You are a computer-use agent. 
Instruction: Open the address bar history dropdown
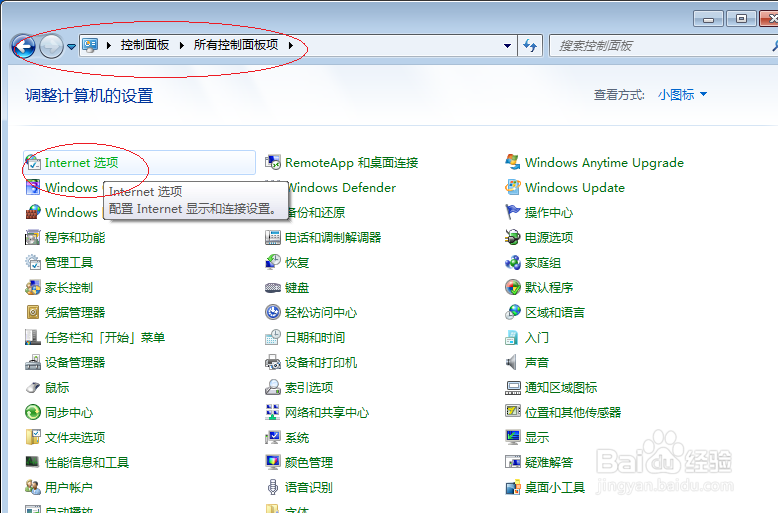coord(507,46)
